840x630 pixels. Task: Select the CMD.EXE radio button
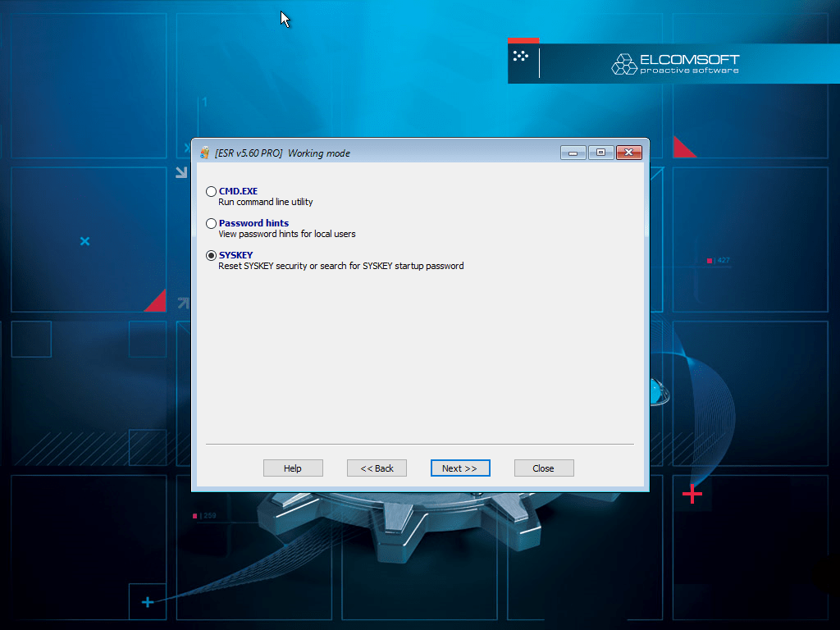(x=211, y=191)
